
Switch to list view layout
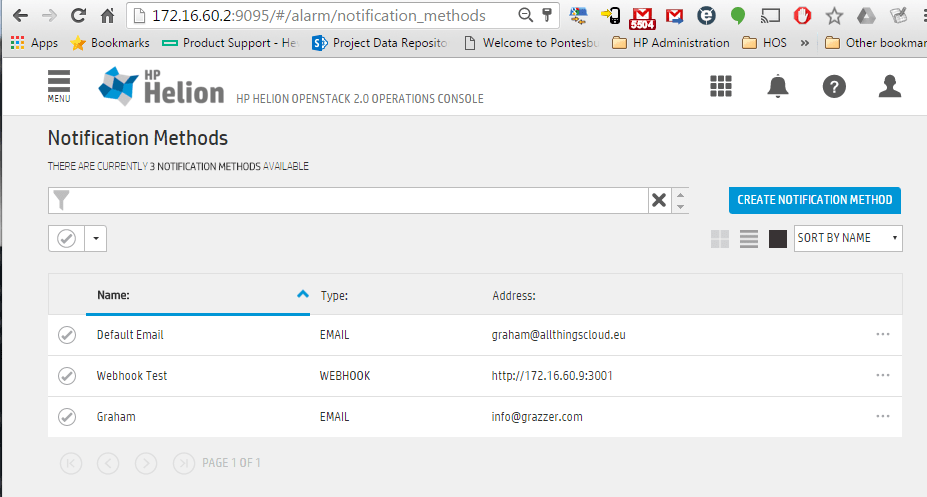tap(749, 239)
